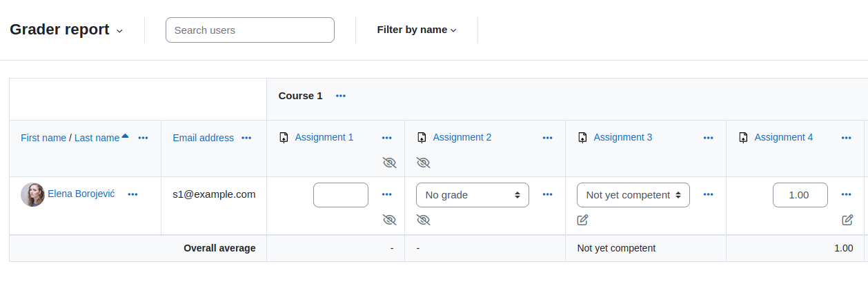
Task: Sort by Last name column link
Action: tap(97, 138)
